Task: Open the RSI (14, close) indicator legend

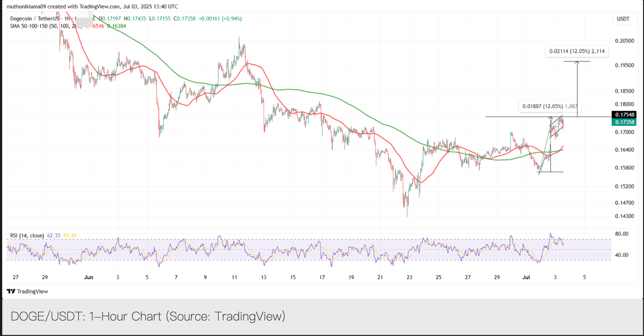Action: 27,235
